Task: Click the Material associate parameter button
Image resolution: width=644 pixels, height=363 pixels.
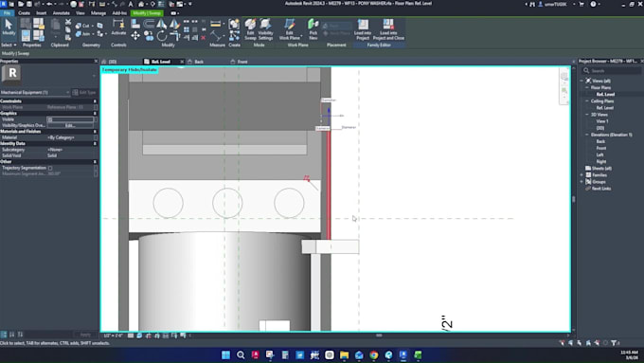Action: pos(96,137)
